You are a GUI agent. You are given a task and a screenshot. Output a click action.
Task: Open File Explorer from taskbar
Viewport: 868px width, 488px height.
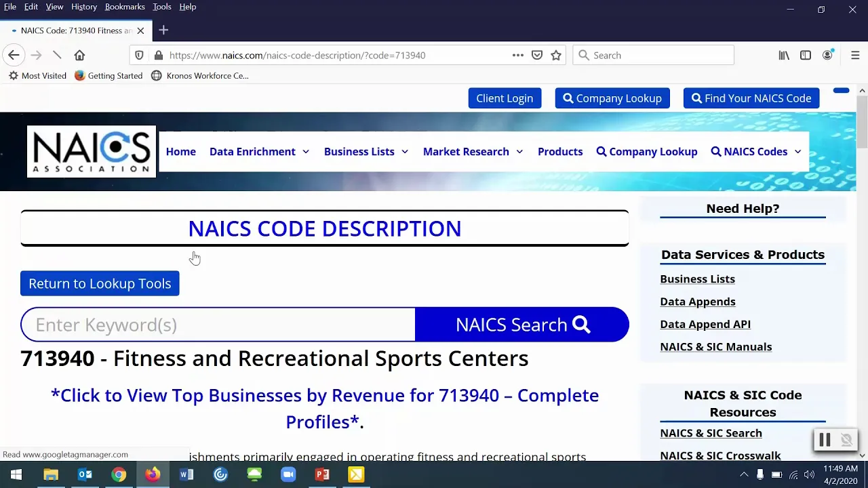pos(51,474)
